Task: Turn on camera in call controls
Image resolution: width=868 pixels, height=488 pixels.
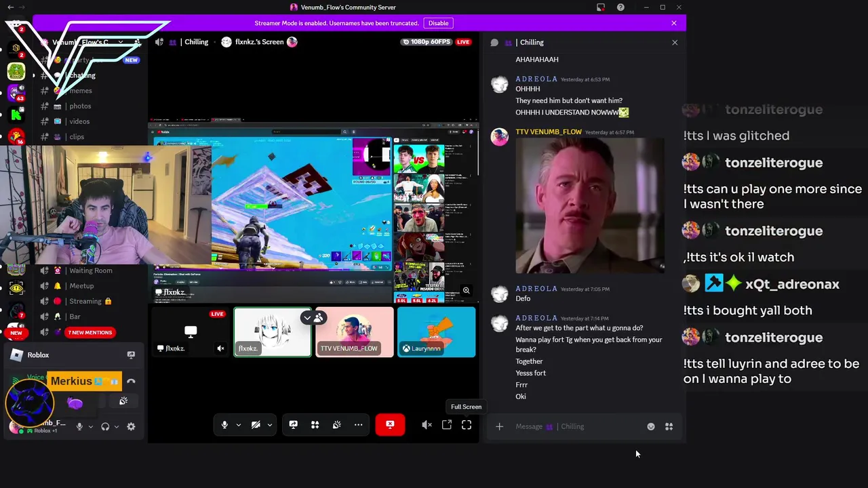Action: pyautogui.click(x=256, y=425)
